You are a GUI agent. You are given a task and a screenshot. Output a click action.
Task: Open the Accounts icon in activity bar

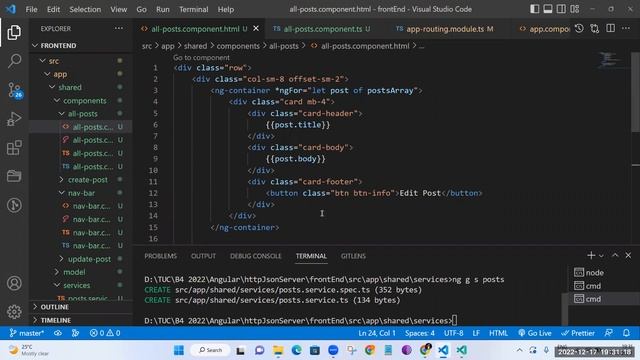pyautogui.click(x=14, y=283)
